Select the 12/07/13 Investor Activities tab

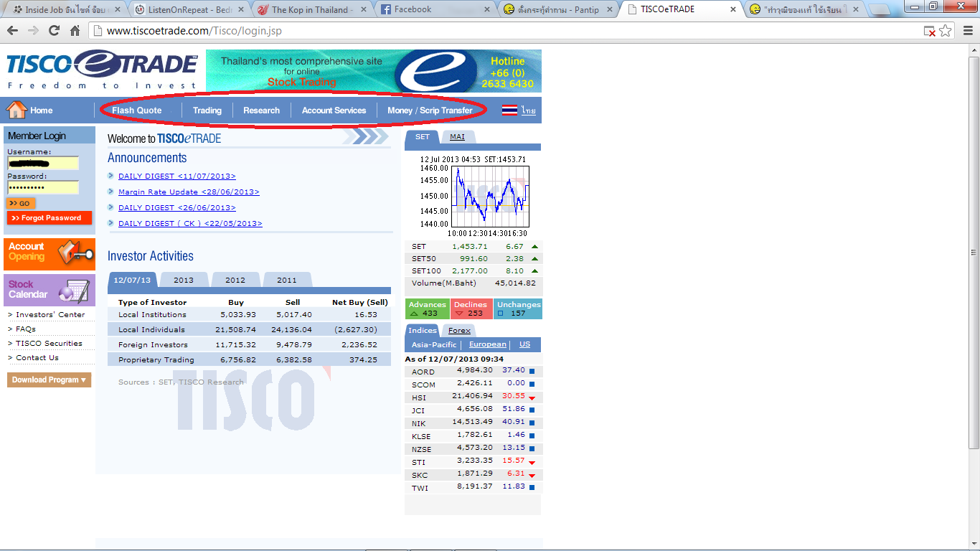tap(132, 280)
